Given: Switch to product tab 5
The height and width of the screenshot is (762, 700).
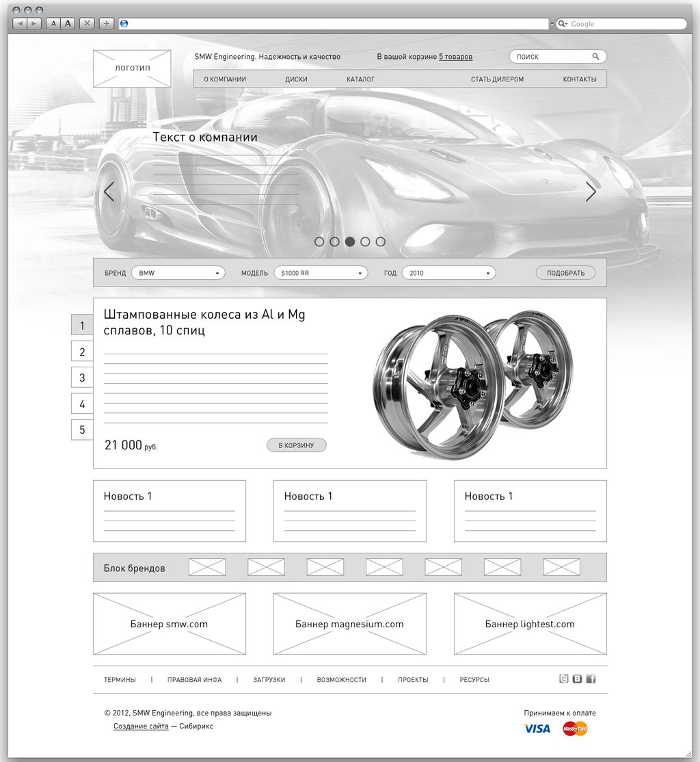Looking at the screenshot, I should point(82,430).
